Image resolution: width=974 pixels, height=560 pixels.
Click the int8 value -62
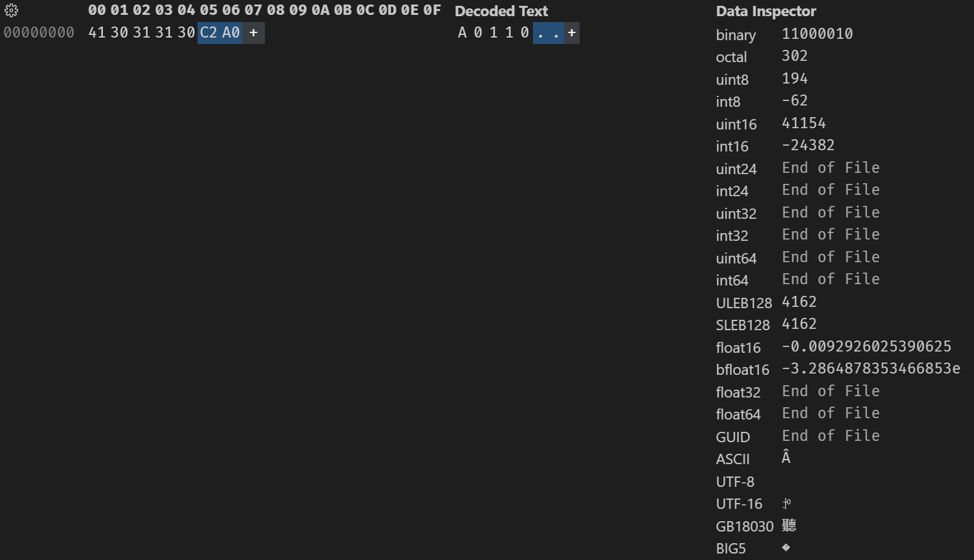tap(795, 100)
